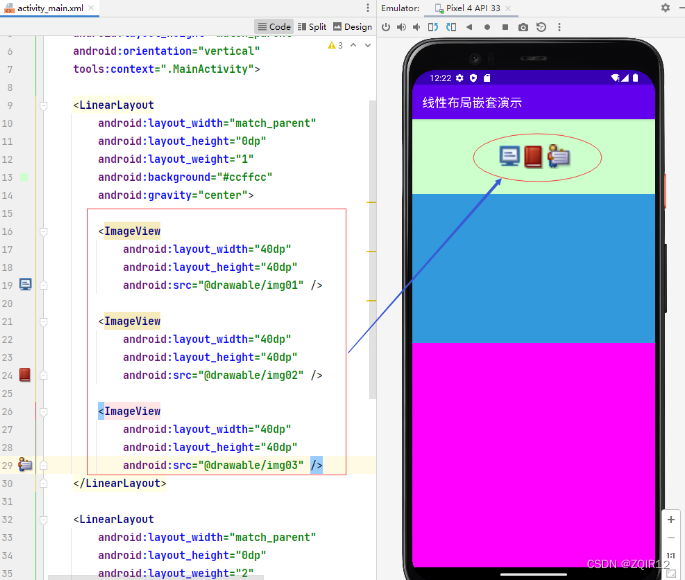685x580 pixels.
Task: Click android:orientation="vertical" on line 6
Action: tap(166, 51)
